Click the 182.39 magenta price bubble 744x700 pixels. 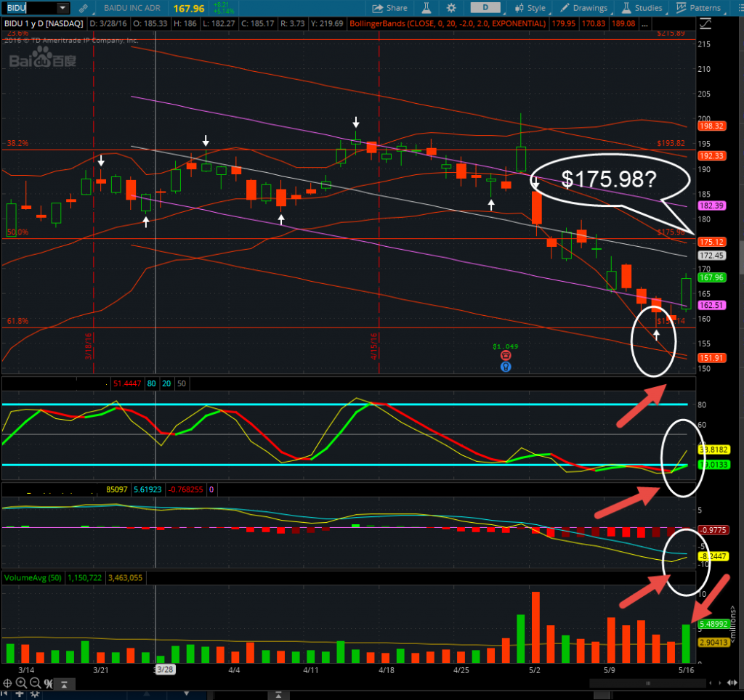pyautogui.click(x=712, y=205)
